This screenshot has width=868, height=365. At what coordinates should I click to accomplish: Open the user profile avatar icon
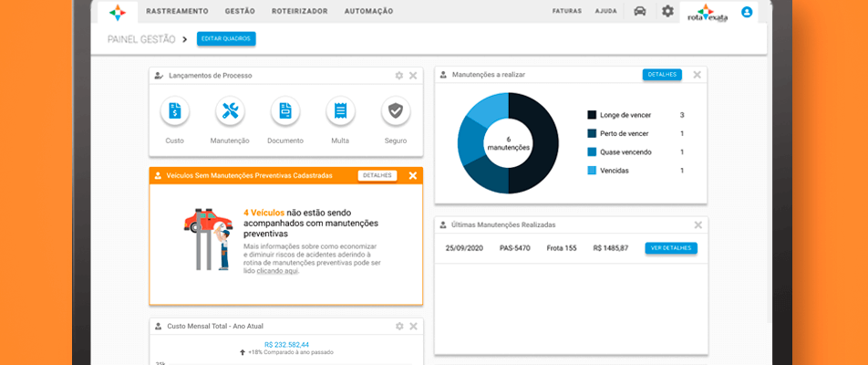click(747, 12)
